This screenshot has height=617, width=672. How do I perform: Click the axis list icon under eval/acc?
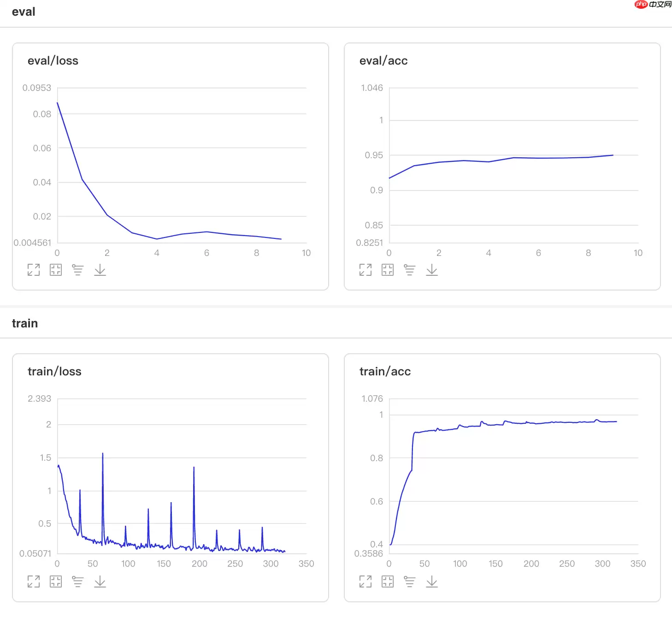pyautogui.click(x=410, y=270)
